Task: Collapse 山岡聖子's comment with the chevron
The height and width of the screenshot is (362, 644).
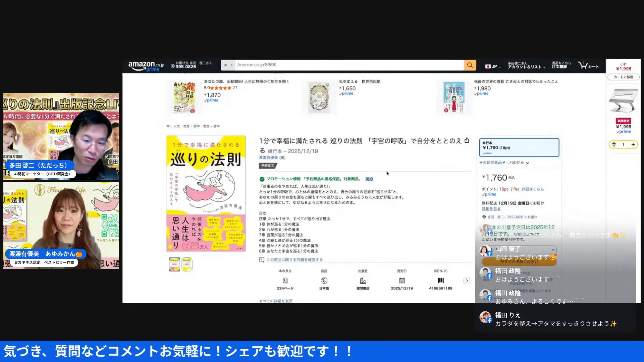Action: pyautogui.click(x=554, y=249)
